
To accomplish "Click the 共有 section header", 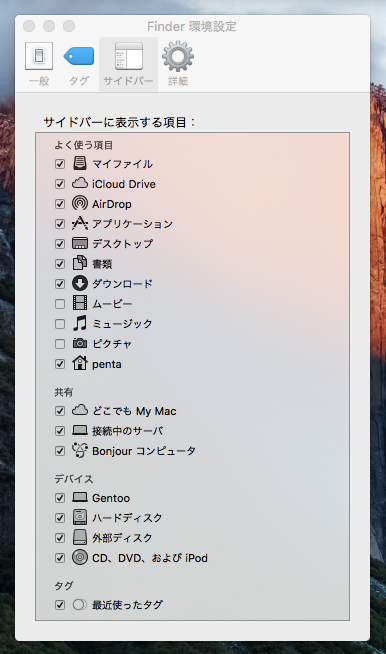I will click(63, 392).
